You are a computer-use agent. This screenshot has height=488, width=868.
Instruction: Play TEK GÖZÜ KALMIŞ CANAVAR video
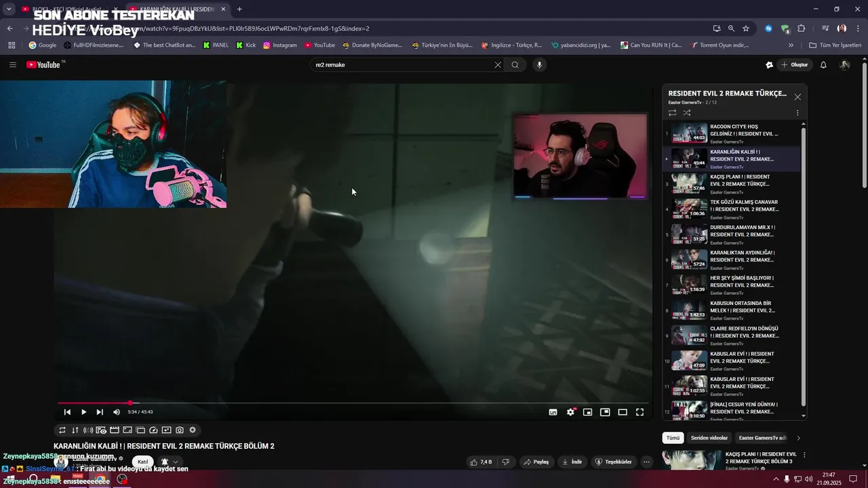[x=732, y=209]
